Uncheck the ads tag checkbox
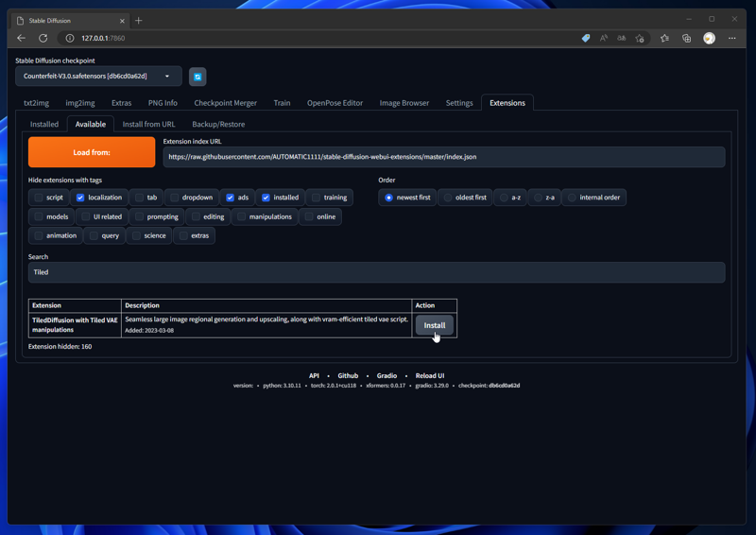This screenshot has width=756, height=535. 230,198
